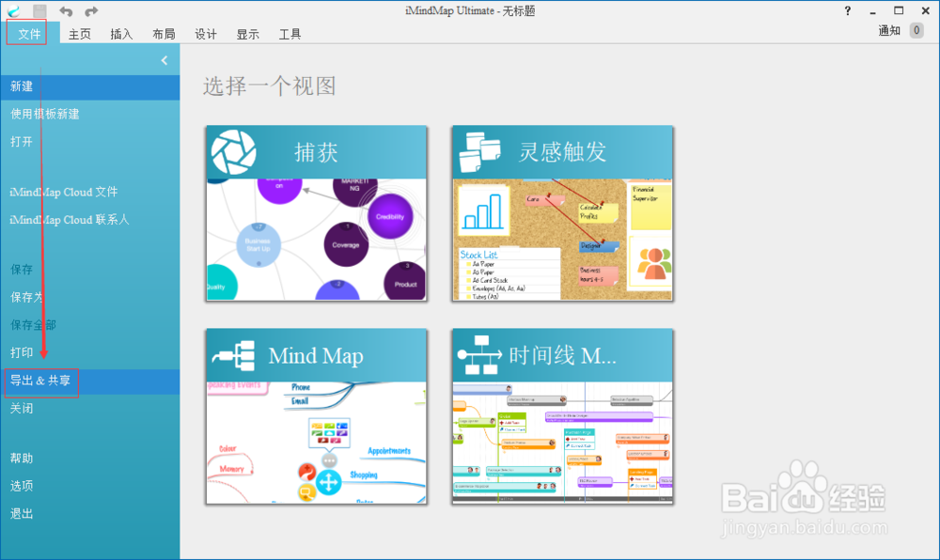940x560 pixels.
Task: Click the undo arrow icon
Action: click(66, 10)
